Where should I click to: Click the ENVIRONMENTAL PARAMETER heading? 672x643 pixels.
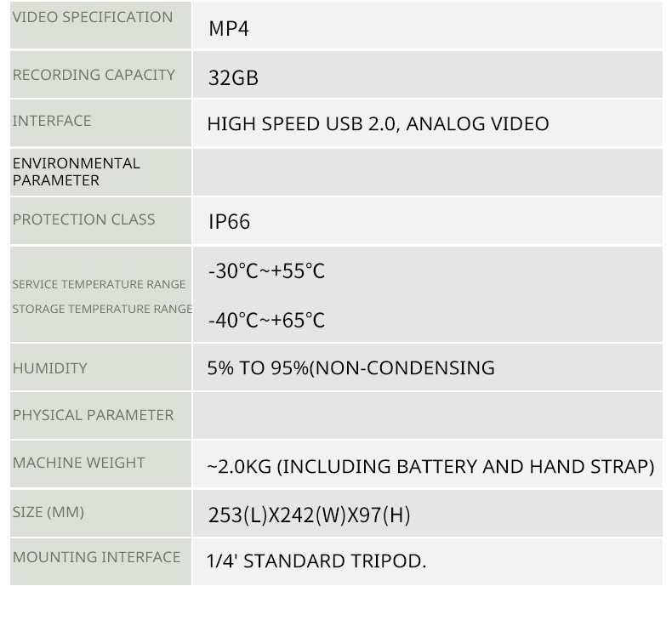click(x=76, y=171)
